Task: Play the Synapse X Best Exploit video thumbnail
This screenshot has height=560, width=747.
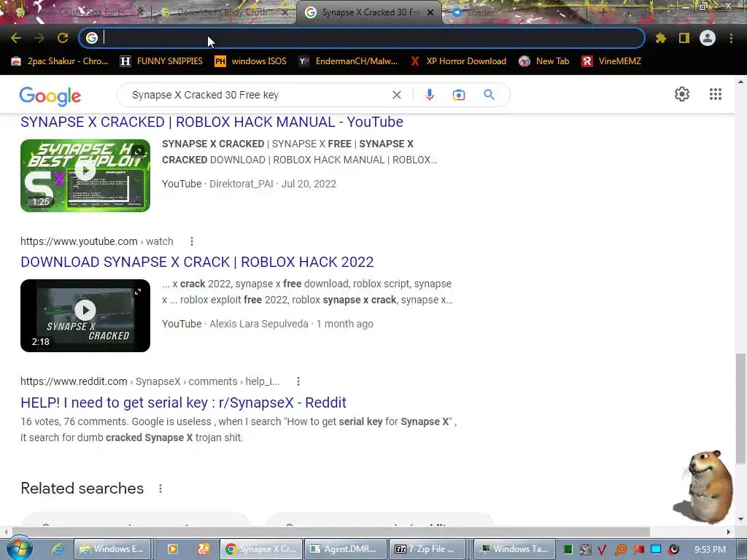Action: click(x=85, y=175)
